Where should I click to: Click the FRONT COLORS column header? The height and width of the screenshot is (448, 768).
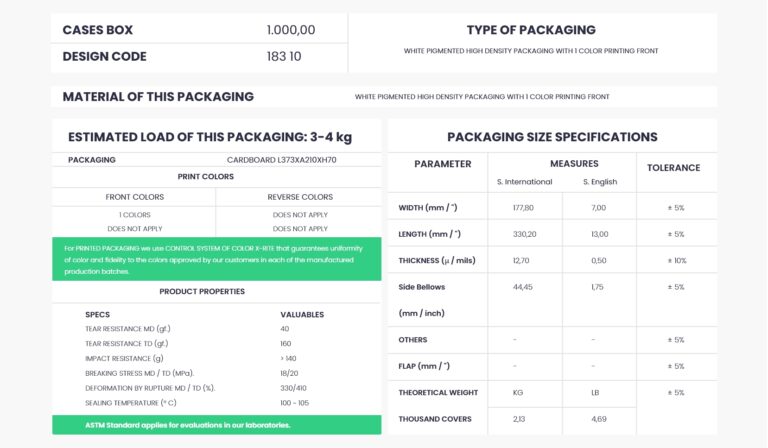tap(135, 197)
